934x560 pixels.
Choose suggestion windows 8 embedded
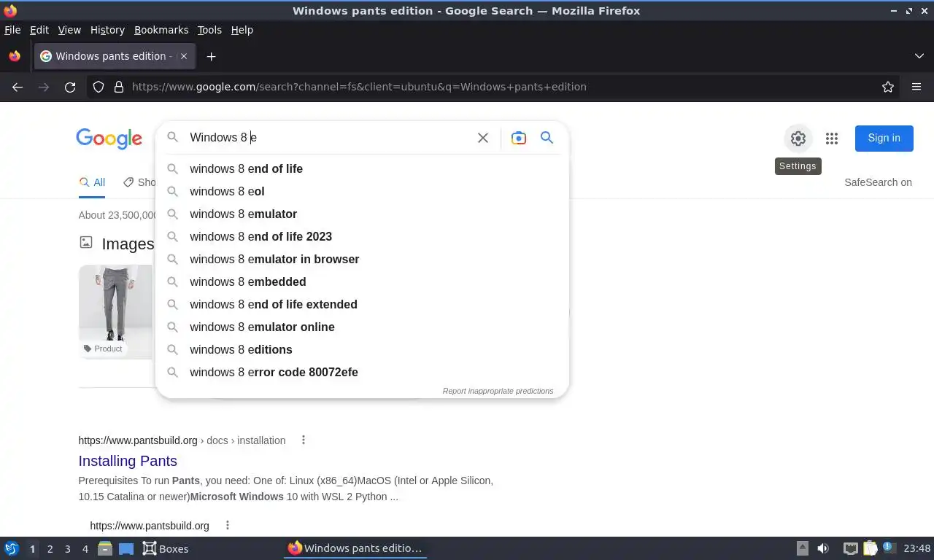[x=362, y=281]
